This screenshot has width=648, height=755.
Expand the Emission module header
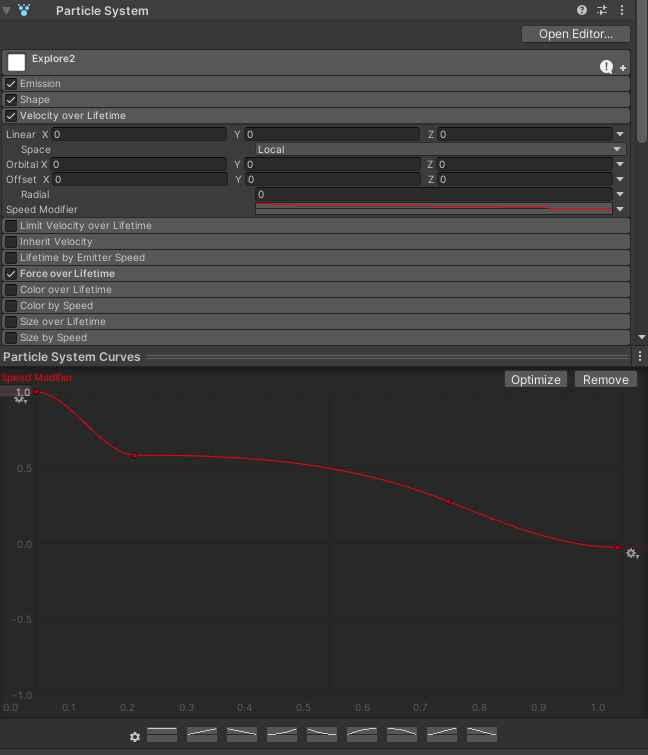pyautogui.click(x=316, y=84)
